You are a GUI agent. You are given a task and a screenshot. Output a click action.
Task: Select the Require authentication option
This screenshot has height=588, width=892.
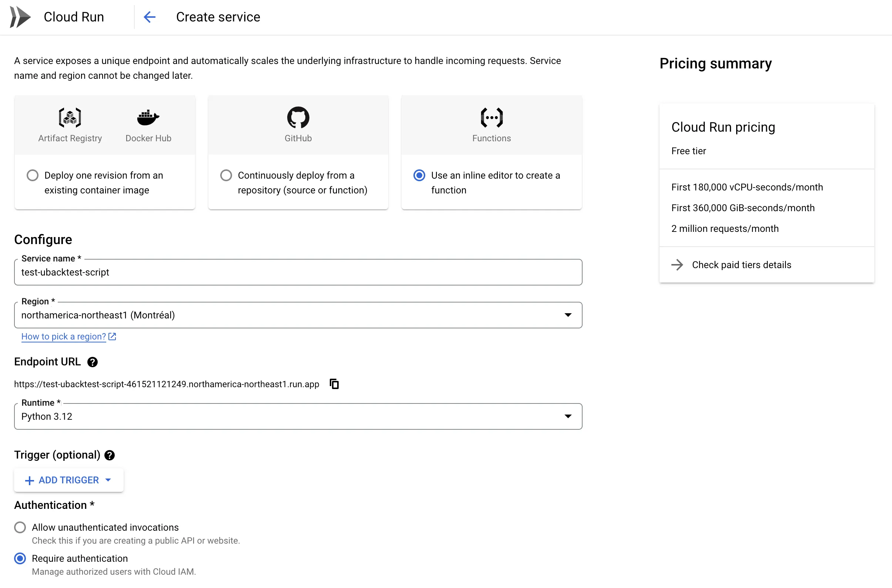pos(20,558)
